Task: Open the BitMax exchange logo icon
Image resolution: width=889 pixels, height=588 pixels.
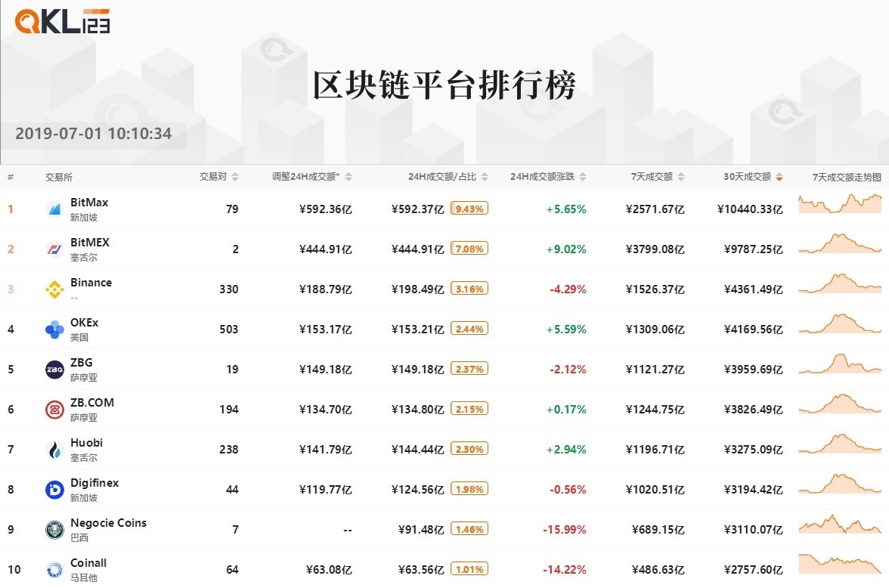Action: click(54, 209)
